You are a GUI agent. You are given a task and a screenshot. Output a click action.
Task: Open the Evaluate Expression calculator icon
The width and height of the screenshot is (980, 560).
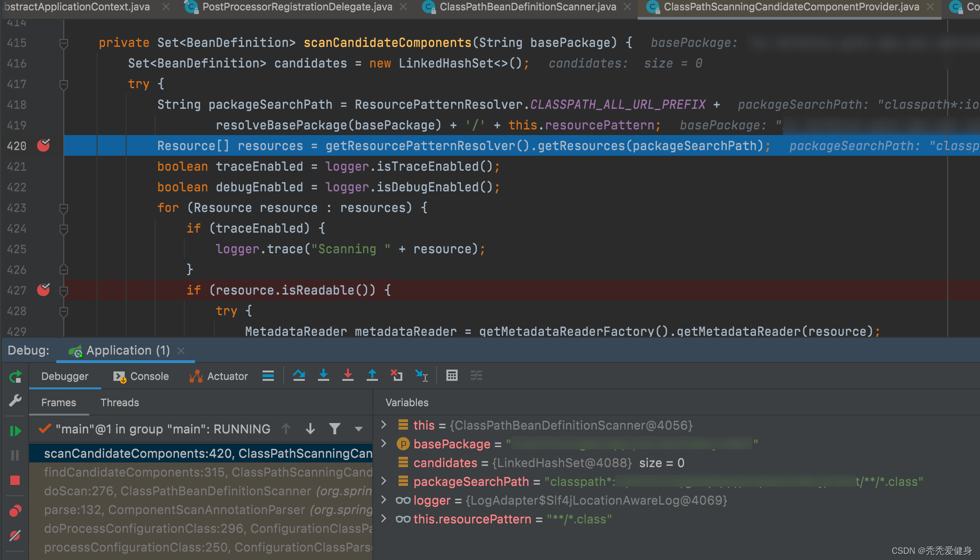452,376
